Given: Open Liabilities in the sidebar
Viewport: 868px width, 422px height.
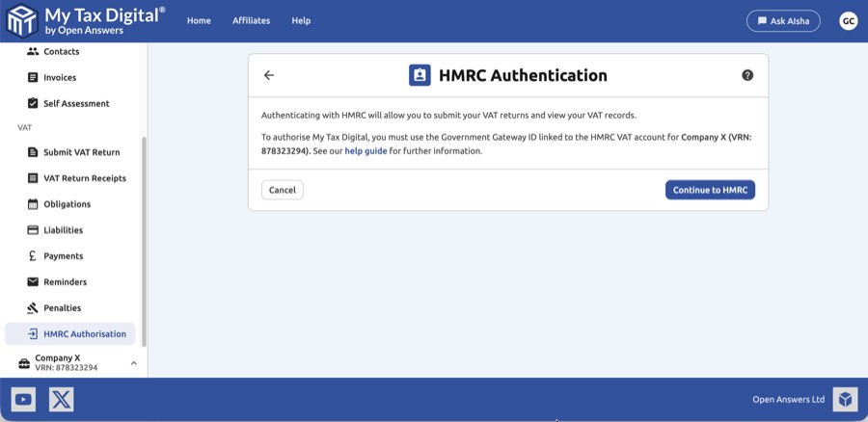Looking at the screenshot, I should click(x=63, y=230).
